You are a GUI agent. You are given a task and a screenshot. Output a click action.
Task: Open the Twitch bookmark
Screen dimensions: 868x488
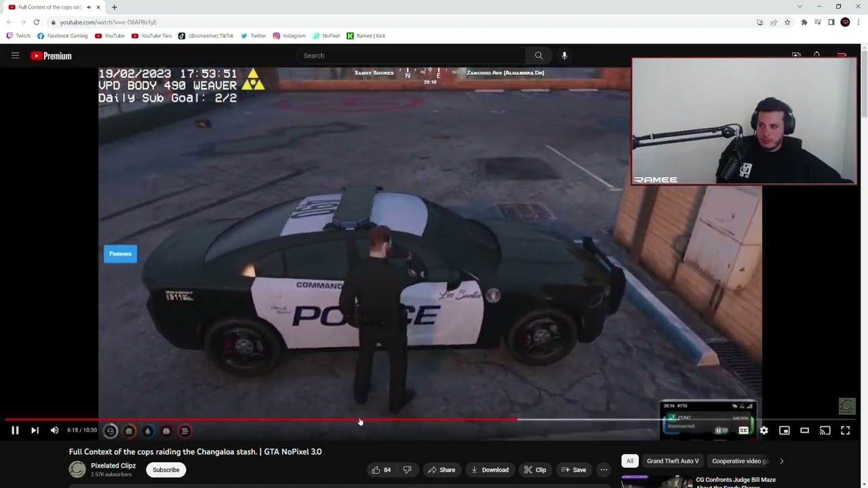click(x=18, y=36)
